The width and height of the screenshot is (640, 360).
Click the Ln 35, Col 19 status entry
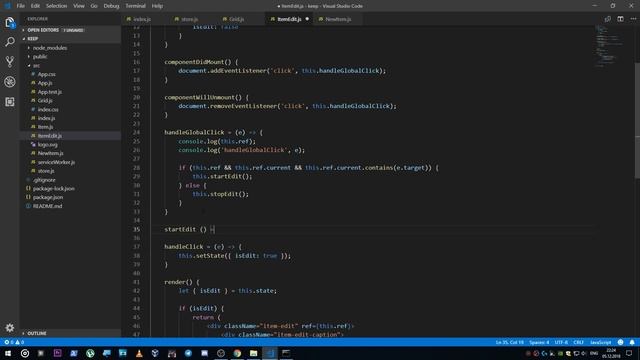pyautogui.click(x=509, y=342)
